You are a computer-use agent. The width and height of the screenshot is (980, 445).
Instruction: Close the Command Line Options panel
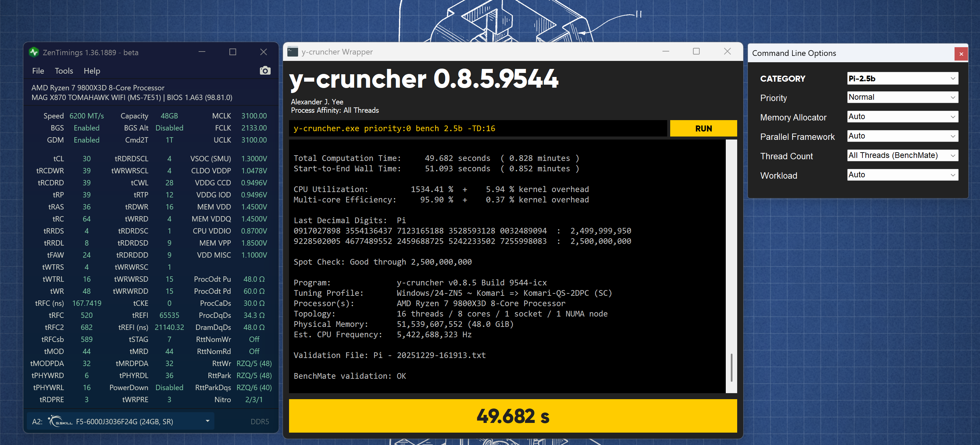point(961,54)
